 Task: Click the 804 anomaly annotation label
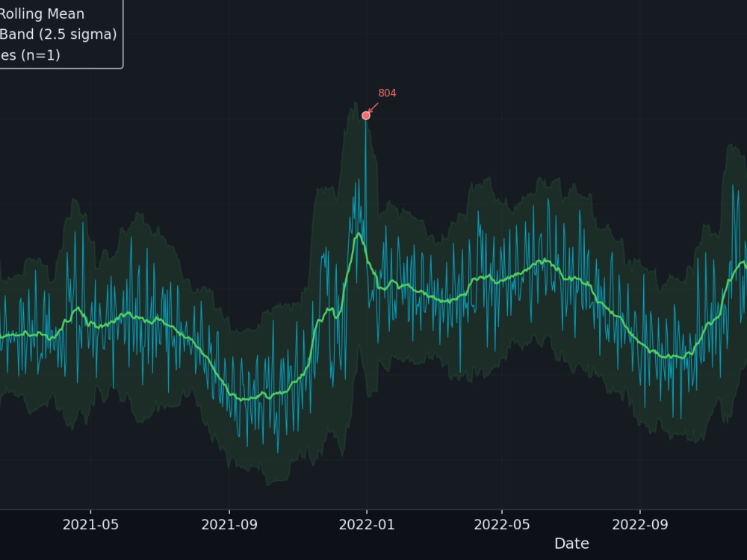point(387,93)
